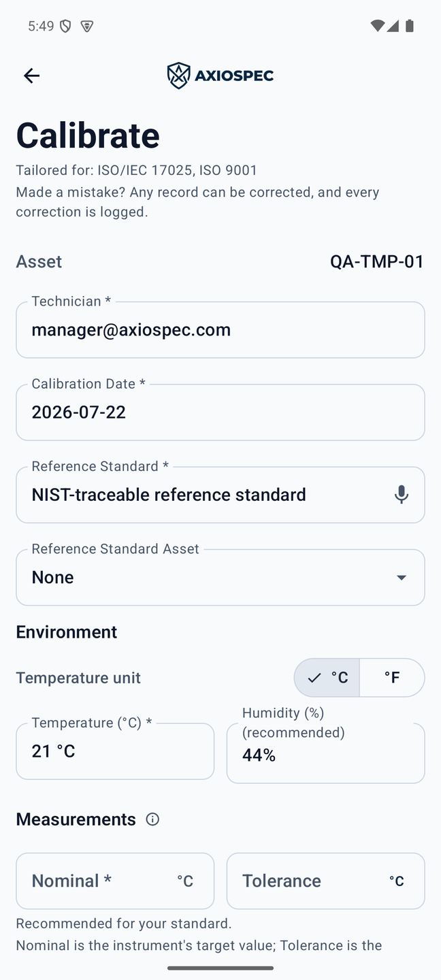441x980 pixels.
Task: Select °C temperature unit
Action: (x=327, y=678)
